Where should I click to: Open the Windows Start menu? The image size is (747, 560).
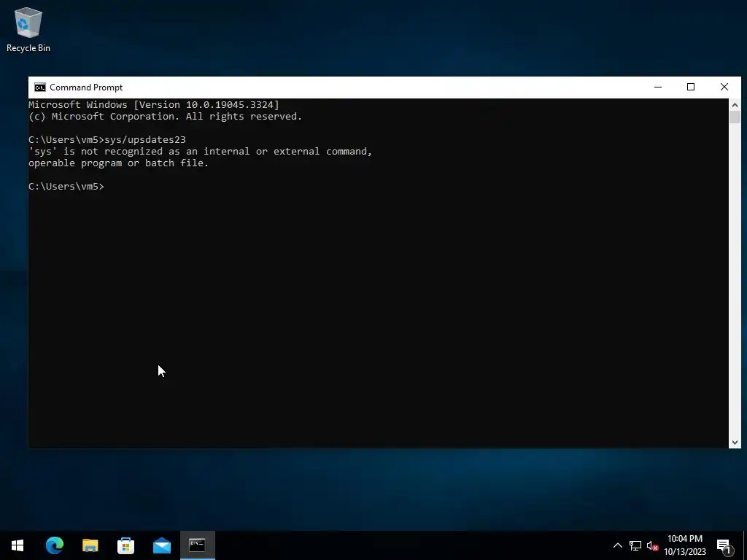click(18, 545)
